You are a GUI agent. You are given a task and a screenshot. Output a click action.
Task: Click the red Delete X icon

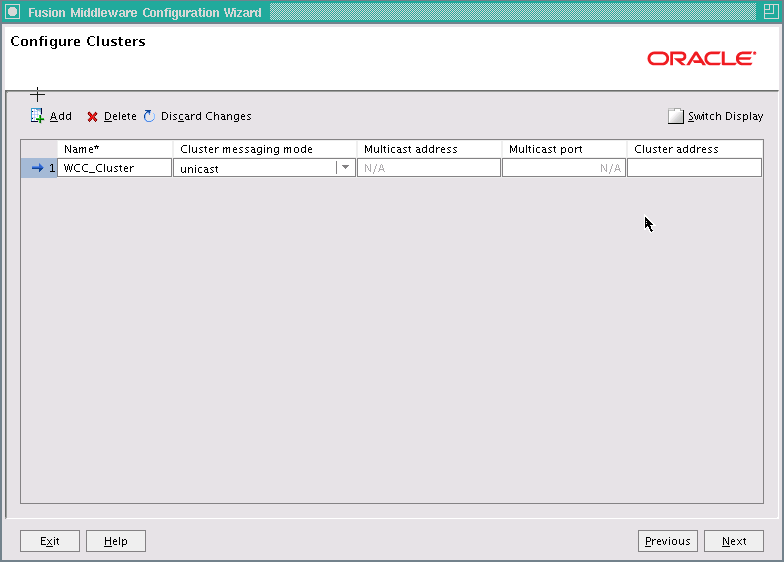(92, 116)
